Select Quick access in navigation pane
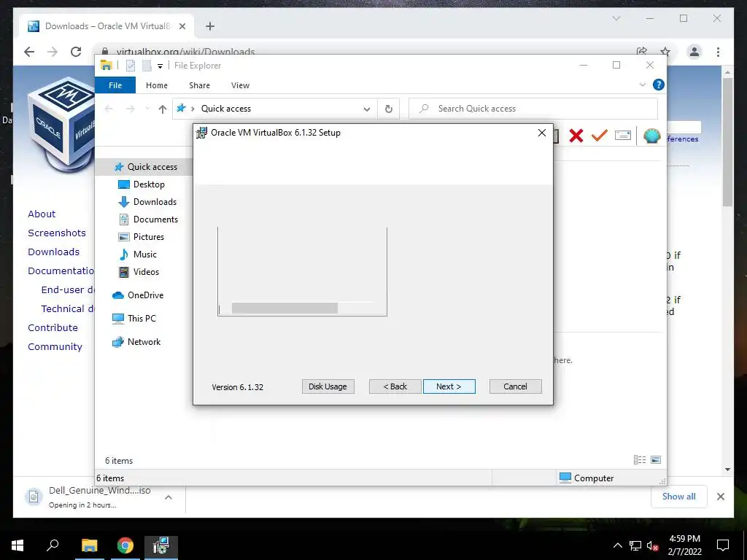Viewport: 747px width, 560px height. click(x=152, y=167)
